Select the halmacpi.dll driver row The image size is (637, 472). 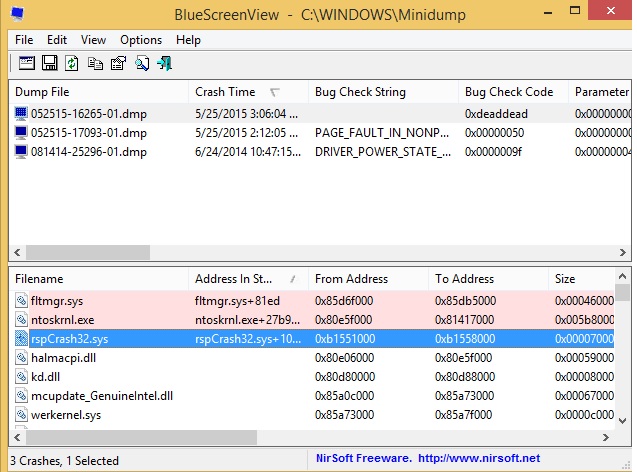point(312,357)
